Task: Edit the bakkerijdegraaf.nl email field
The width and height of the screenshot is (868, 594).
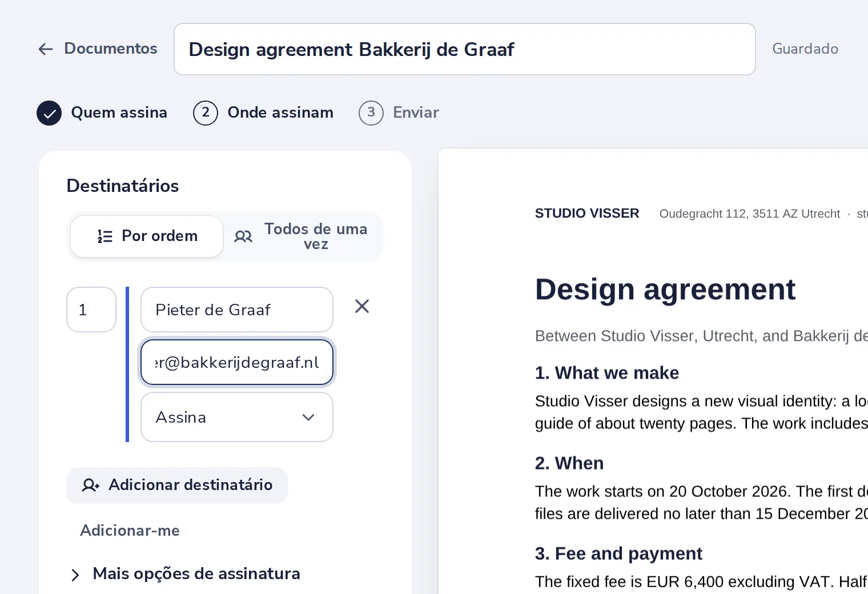Action: (237, 362)
